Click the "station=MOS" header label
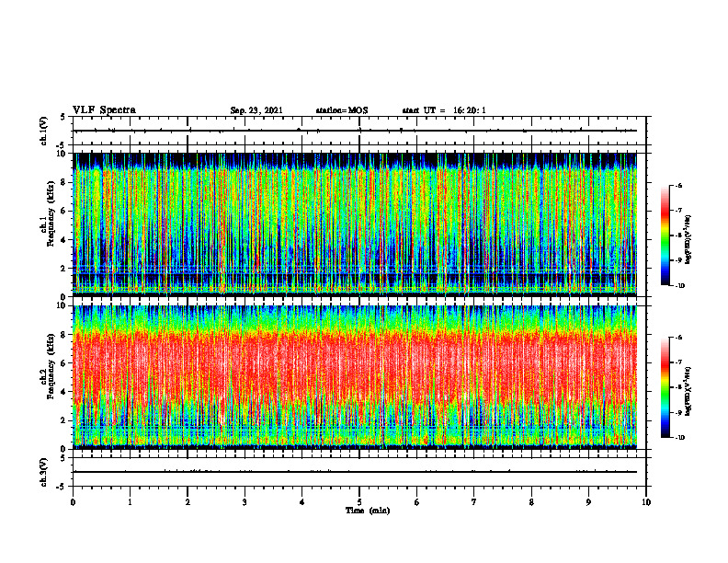728x563 pixels. (x=342, y=110)
